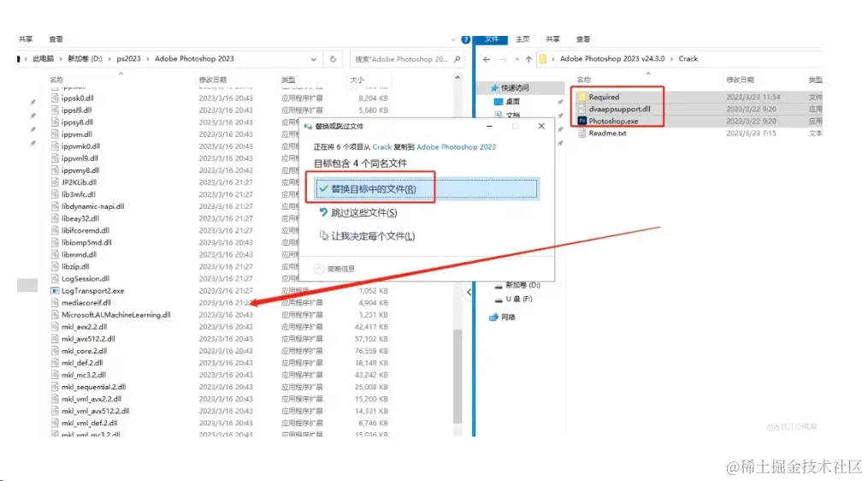The height and width of the screenshot is (481, 868).
Task: Click the scrollbar thumb in left file list
Action: [458, 377]
